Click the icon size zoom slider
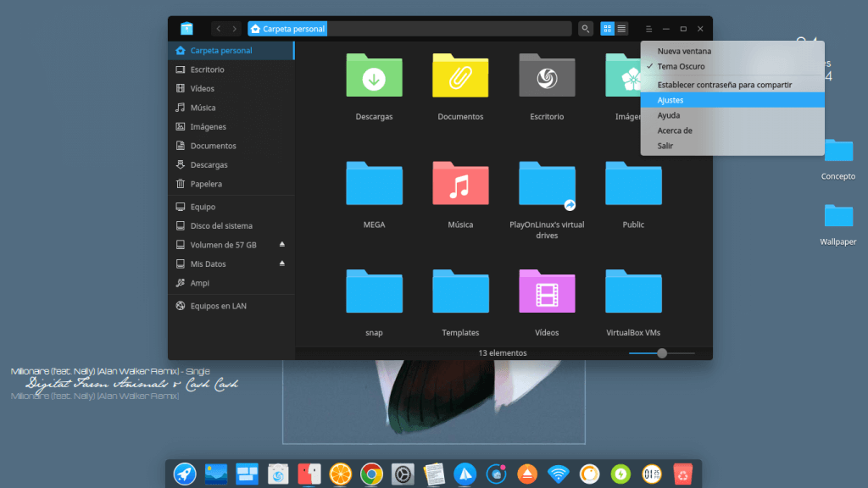Viewport: 868px width, 488px height. (662, 353)
